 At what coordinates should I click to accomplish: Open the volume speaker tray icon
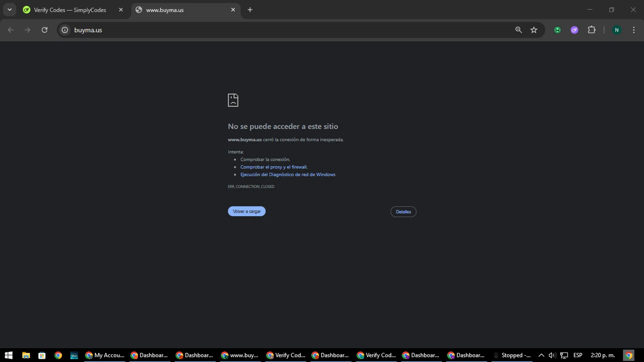pyautogui.click(x=552, y=355)
